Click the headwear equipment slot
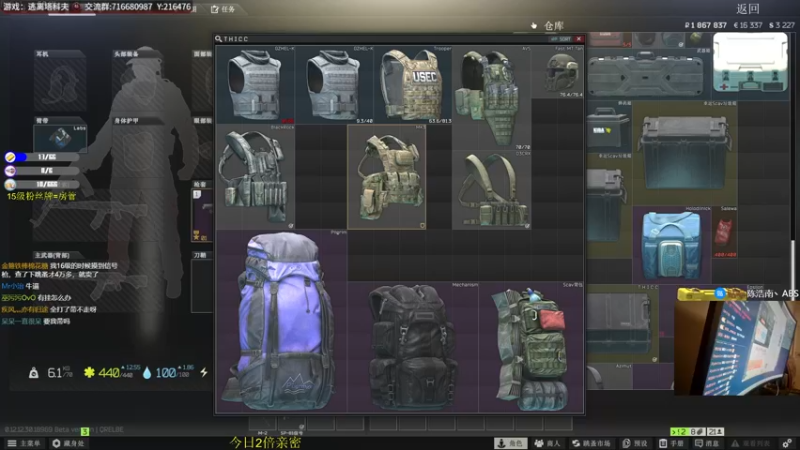Image resolution: width=800 pixels, height=450 pixels. [x=138, y=84]
